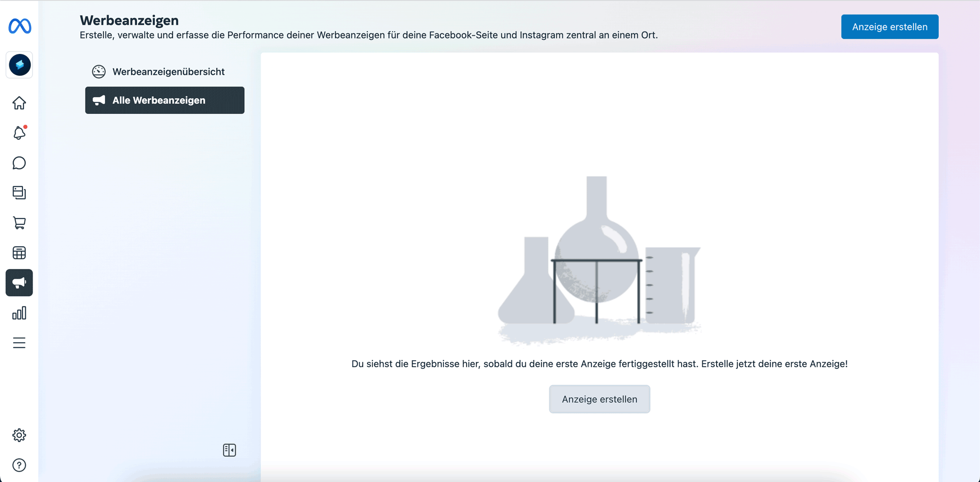Click gray Anzeige erstellen button in center

[x=599, y=399]
